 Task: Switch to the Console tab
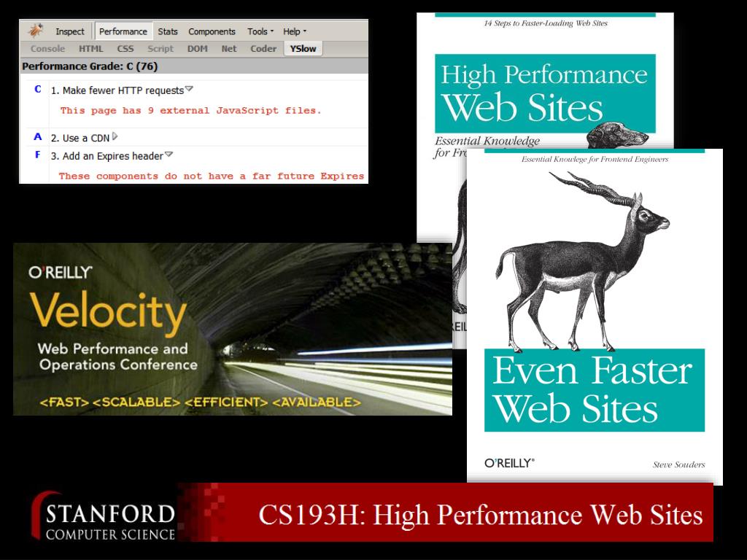(47, 49)
